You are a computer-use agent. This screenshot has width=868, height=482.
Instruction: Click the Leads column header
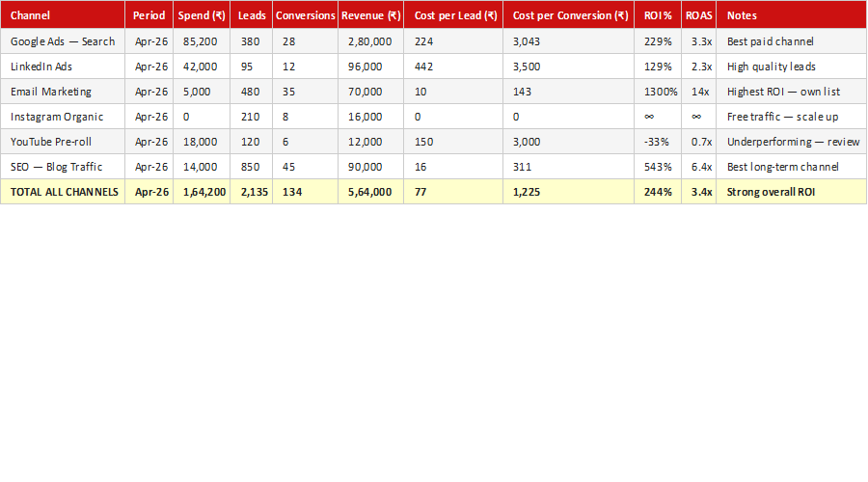[252, 14]
